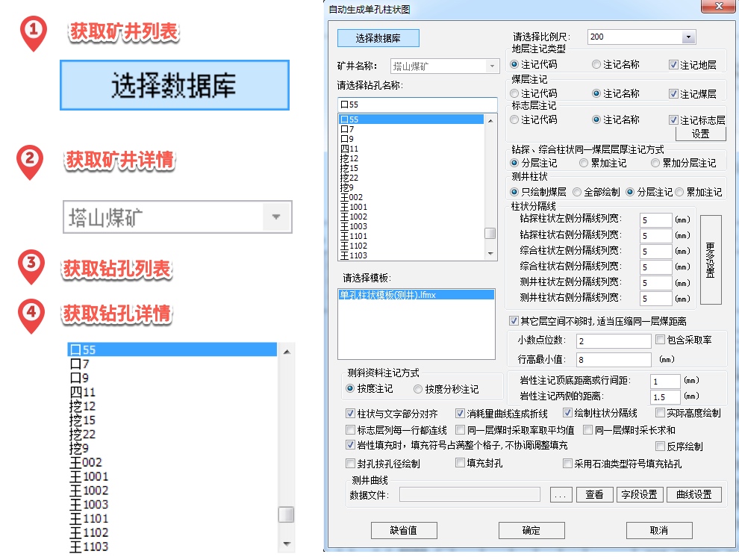
Task: Click the red pin marker numbered 4
Action: tap(31, 314)
